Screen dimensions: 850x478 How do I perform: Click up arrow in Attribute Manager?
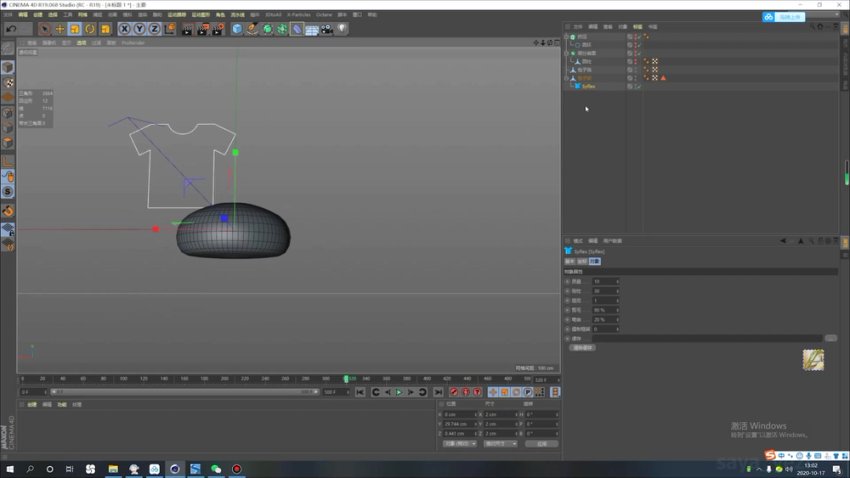[x=801, y=241]
